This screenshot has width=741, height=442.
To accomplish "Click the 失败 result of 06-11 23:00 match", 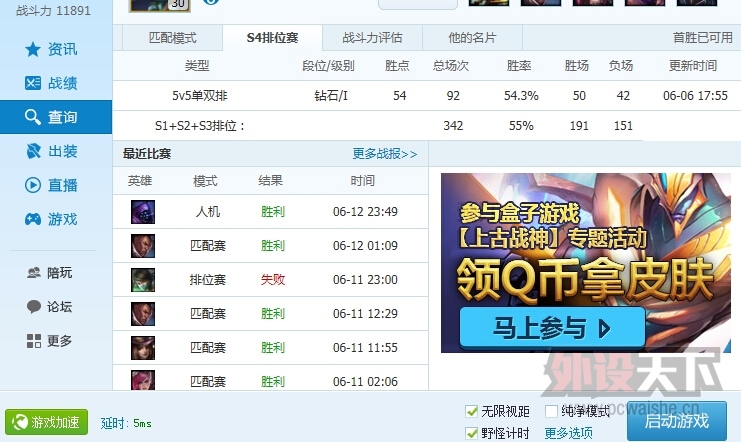I will (x=273, y=280).
